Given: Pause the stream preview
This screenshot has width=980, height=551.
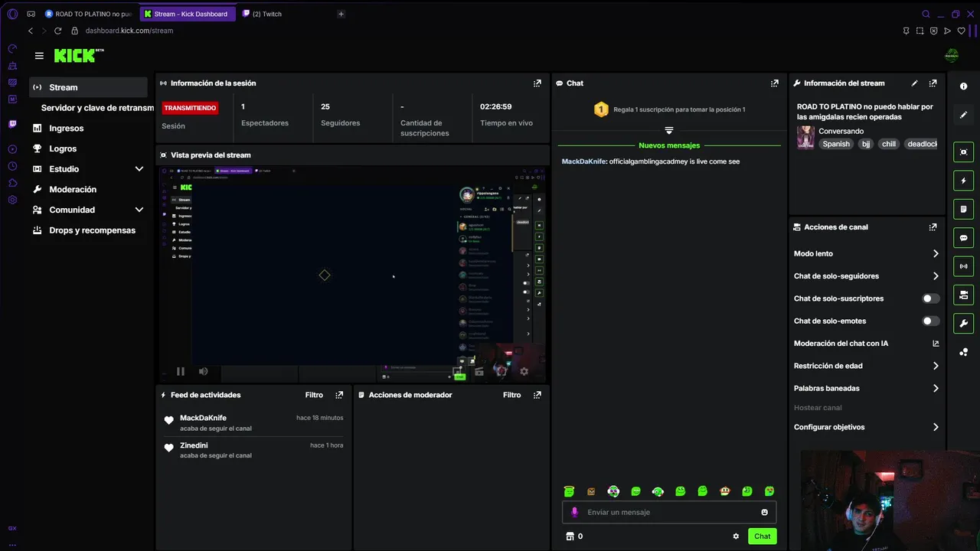Looking at the screenshot, I should click(181, 371).
